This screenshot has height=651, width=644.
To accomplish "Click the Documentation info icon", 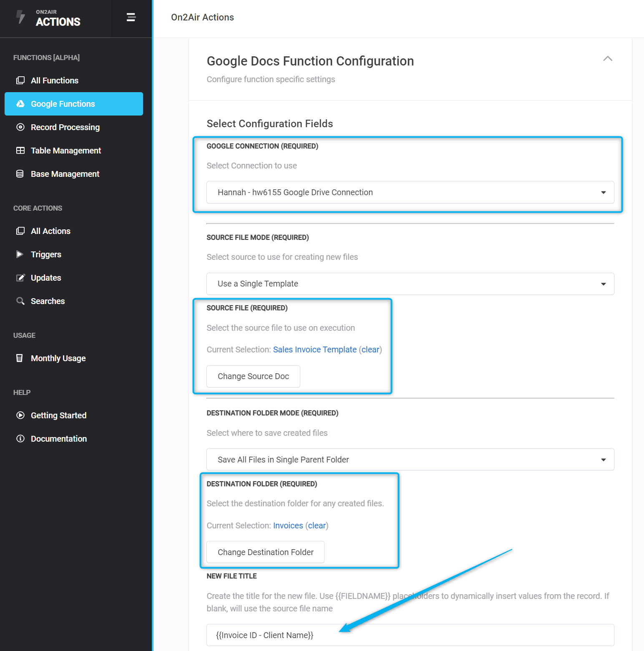I will point(20,438).
